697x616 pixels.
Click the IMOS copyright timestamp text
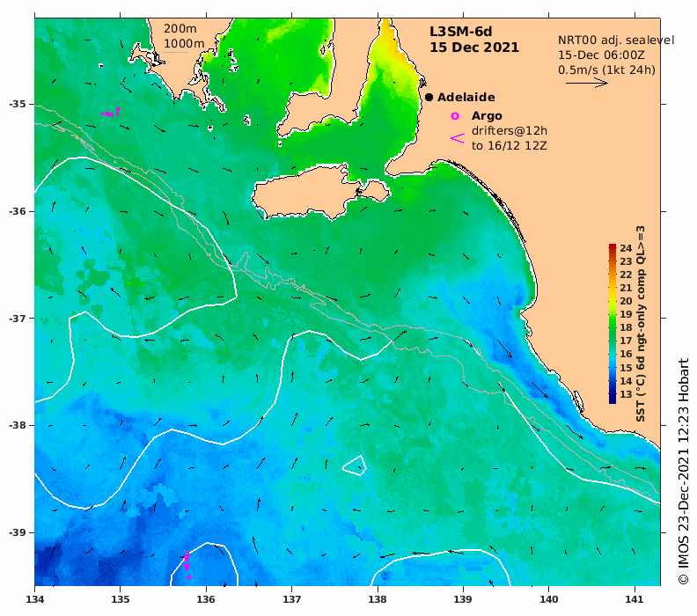(684, 472)
